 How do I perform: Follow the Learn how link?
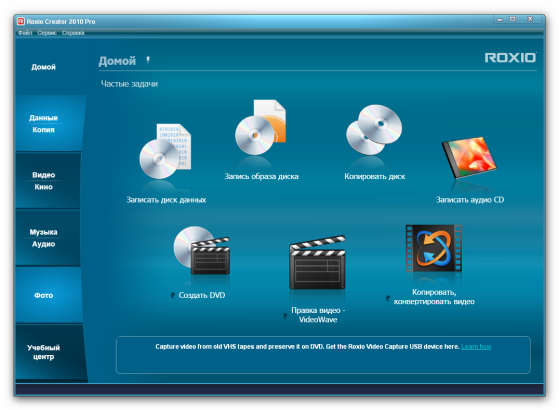(476, 347)
